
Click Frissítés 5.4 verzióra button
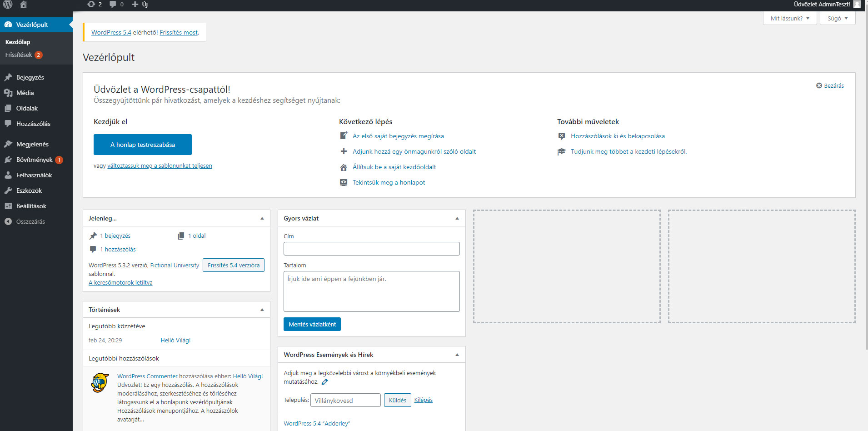[x=234, y=265]
